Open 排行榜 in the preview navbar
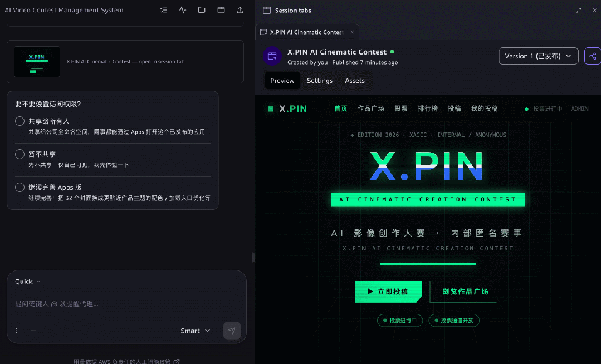The image size is (601, 364). pyautogui.click(x=428, y=109)
